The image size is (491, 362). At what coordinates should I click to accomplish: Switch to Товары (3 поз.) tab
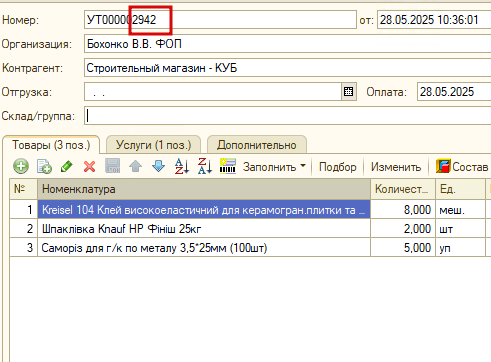[x=51, y=145]
